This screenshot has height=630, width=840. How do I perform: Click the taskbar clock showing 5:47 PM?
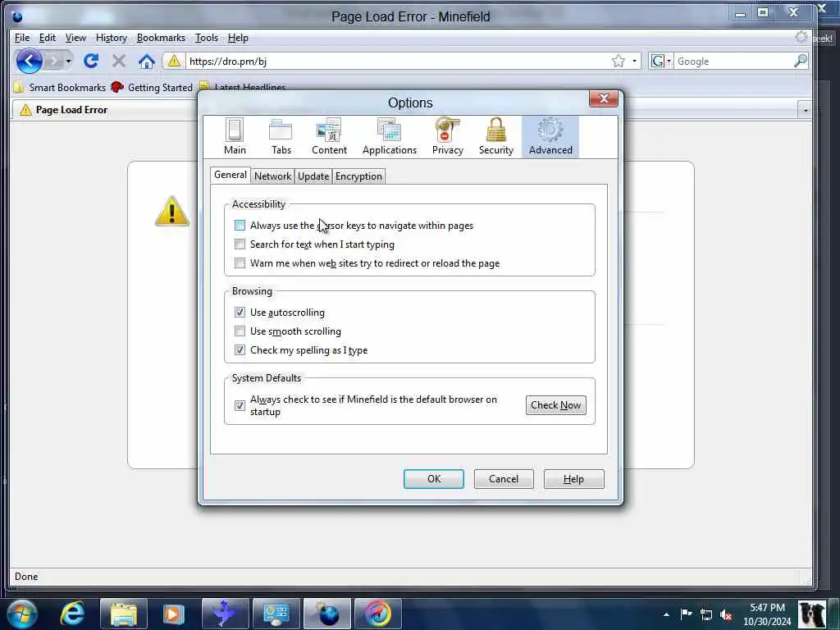coord(767,614)
